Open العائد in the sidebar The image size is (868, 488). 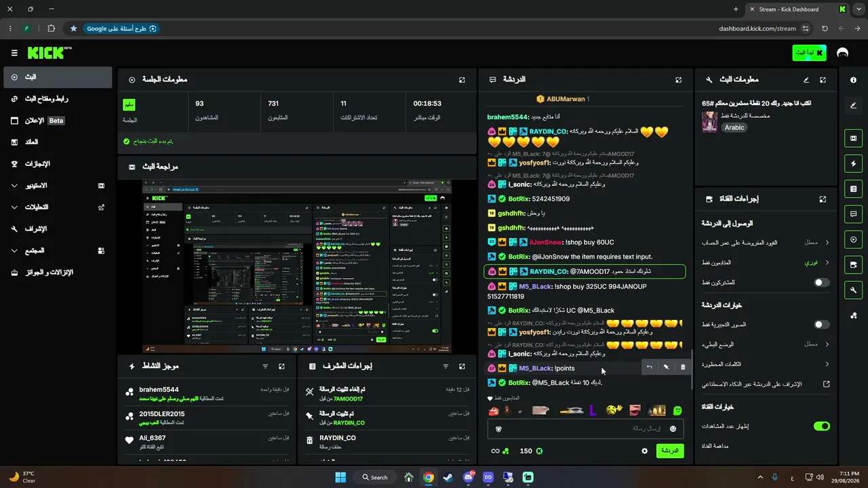tap(58, 142)
